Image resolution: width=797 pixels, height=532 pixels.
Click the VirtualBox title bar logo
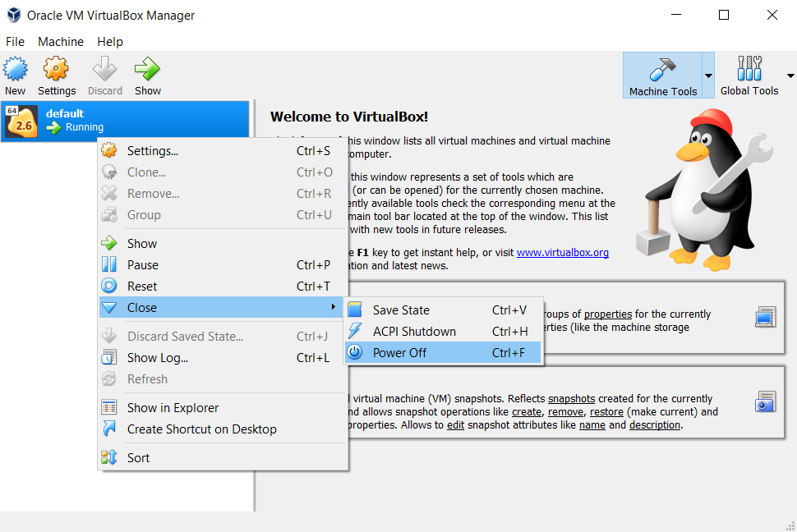[14, 16]
